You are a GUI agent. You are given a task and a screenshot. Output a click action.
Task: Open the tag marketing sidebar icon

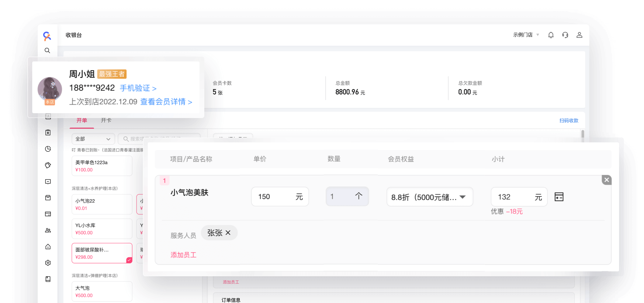pos(48,165)
